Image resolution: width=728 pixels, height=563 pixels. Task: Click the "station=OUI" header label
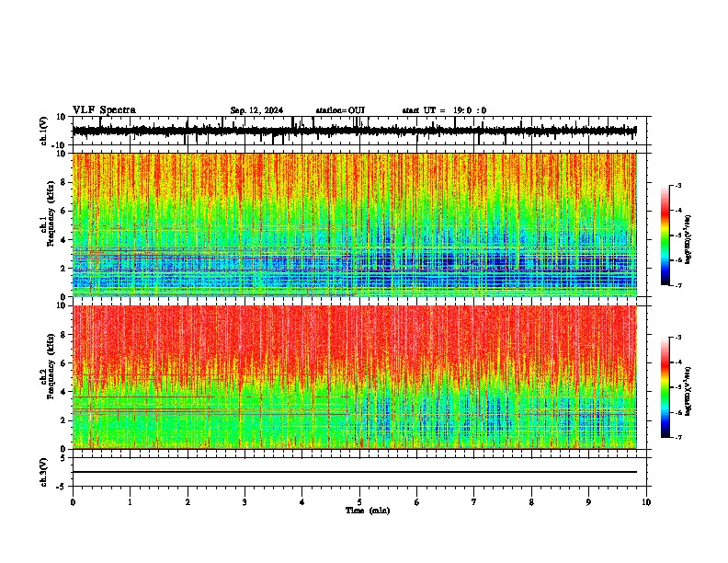click(x=340, y=110)
